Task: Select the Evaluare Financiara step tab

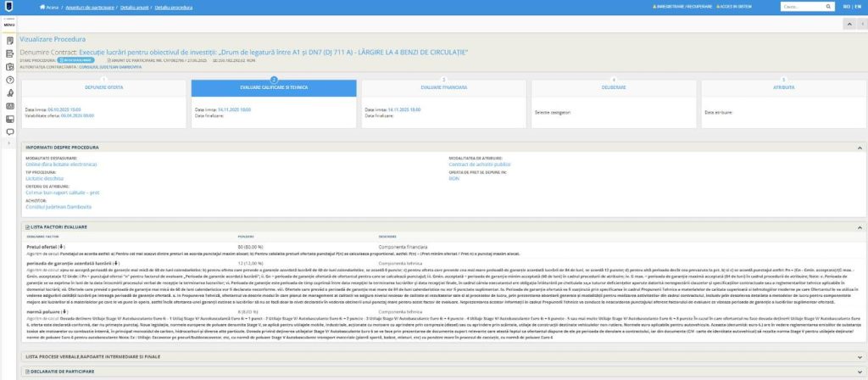Action: 443,87
